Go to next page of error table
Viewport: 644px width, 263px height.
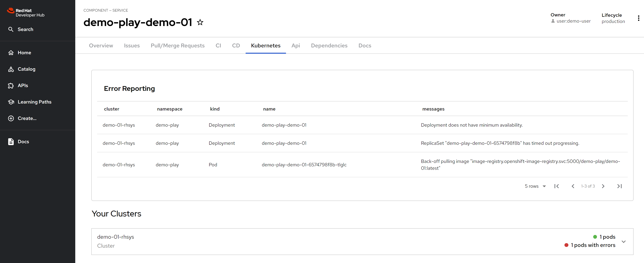603,186
